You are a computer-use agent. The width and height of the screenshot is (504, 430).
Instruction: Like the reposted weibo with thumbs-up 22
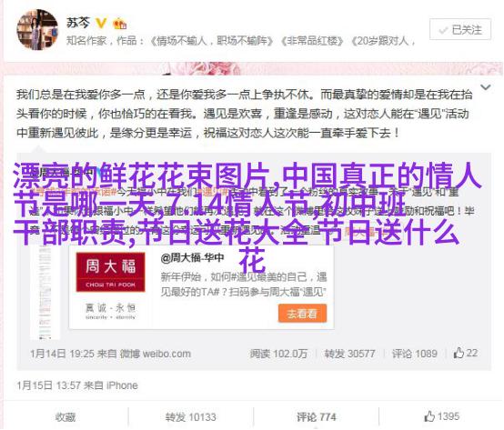(x=465, y=353)
